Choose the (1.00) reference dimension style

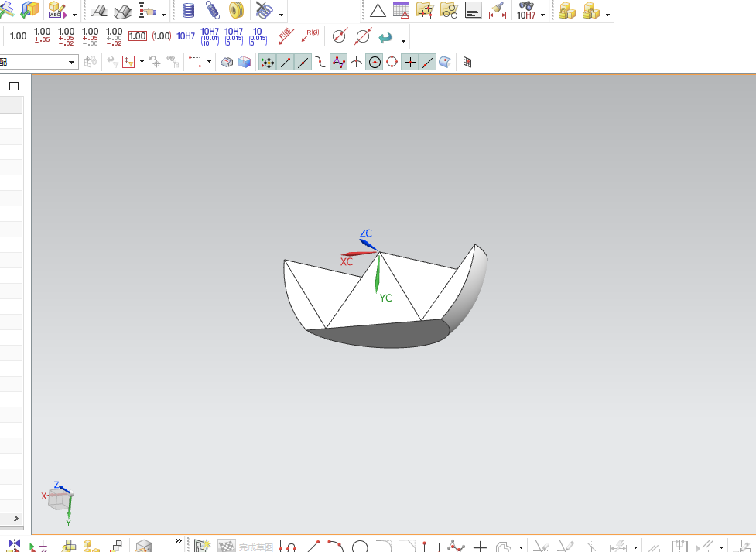(162, 36)
